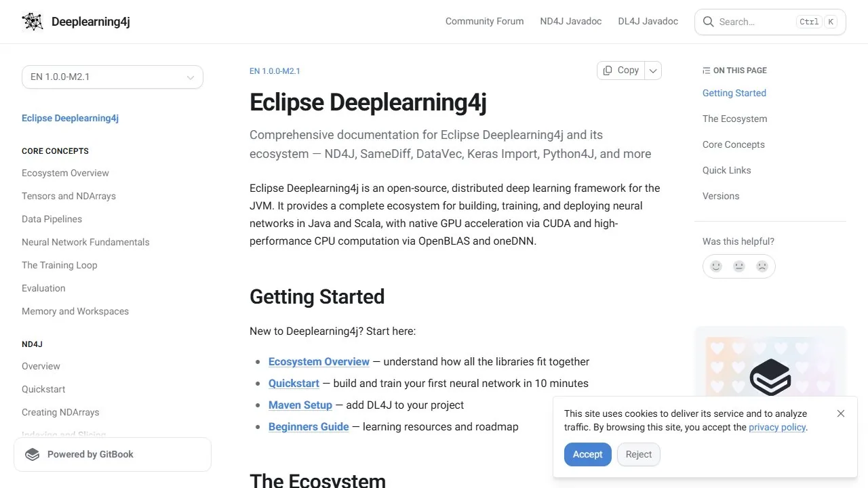Accept the cookies
The width and height of the screenshot is (868, 488).
click(x=588, y=454)
